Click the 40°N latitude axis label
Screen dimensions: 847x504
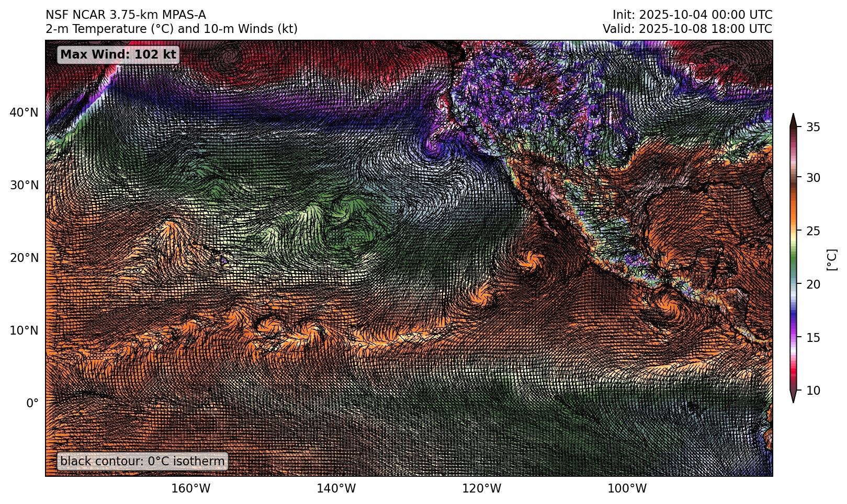click(x=24, y=112)
